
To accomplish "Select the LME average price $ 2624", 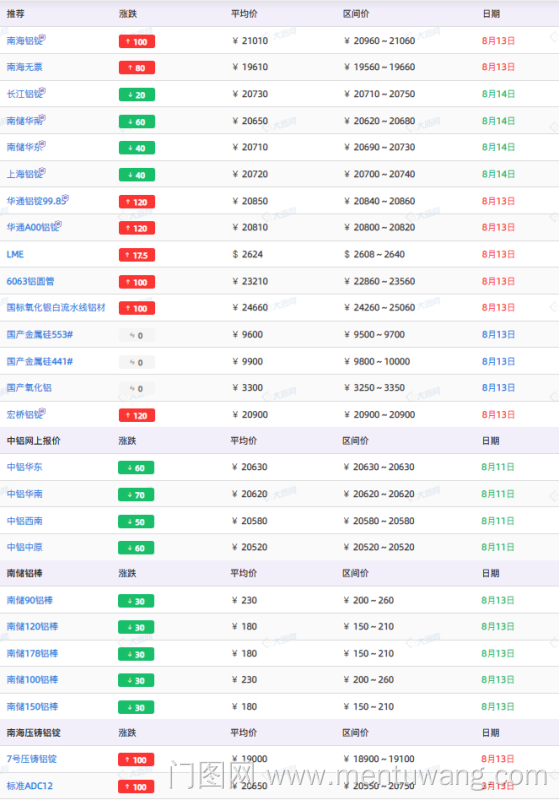I will pyautogui.click(x=247, y=255).
